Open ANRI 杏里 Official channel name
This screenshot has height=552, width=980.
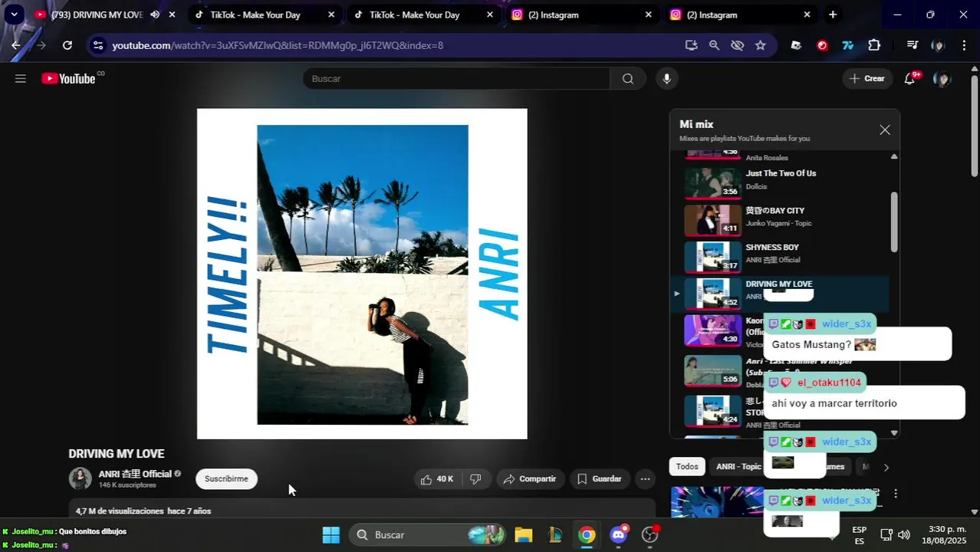(135, 474)
